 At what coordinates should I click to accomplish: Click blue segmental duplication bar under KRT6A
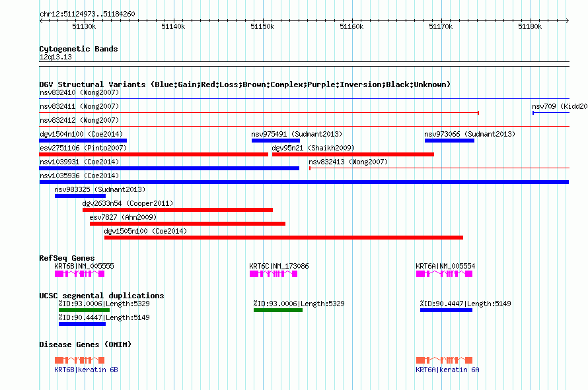(446, 310)
